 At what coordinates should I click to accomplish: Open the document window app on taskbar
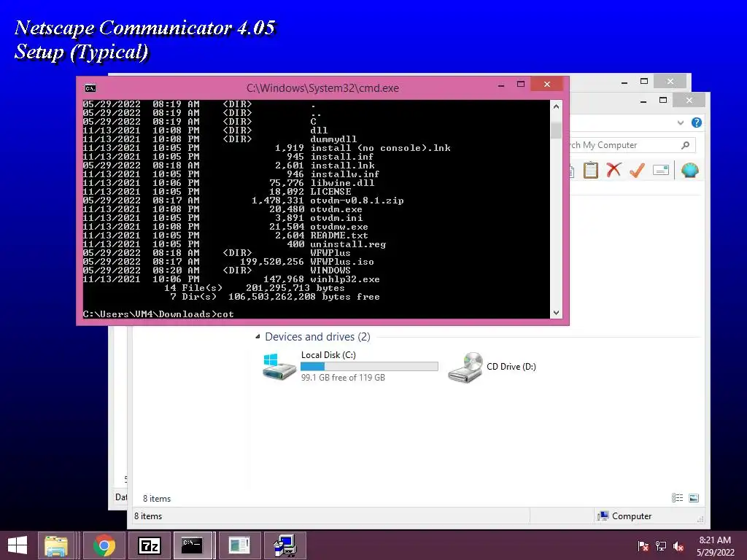point(239,545)
